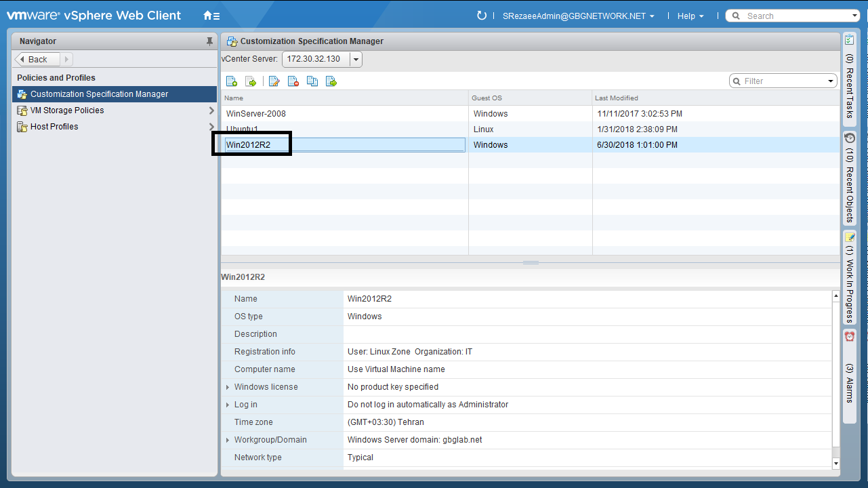Click the refresh icon in top bar
Viewport: 868px width, 488px height.
(482, 16)
